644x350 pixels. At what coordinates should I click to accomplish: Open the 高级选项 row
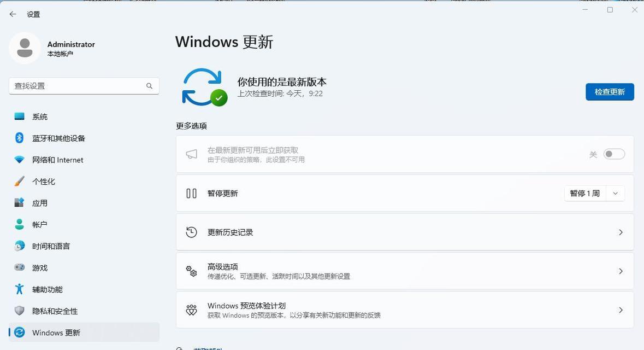405,271
